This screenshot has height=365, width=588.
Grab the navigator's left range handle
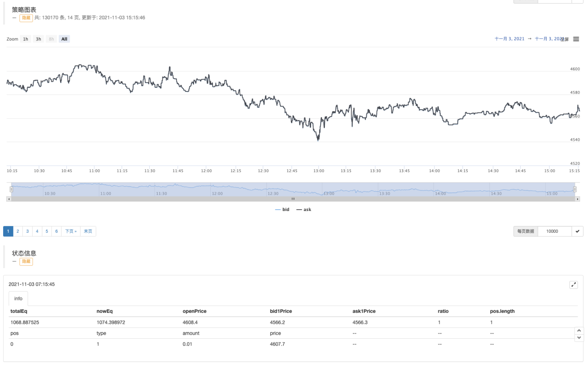[x=11, y=189]
